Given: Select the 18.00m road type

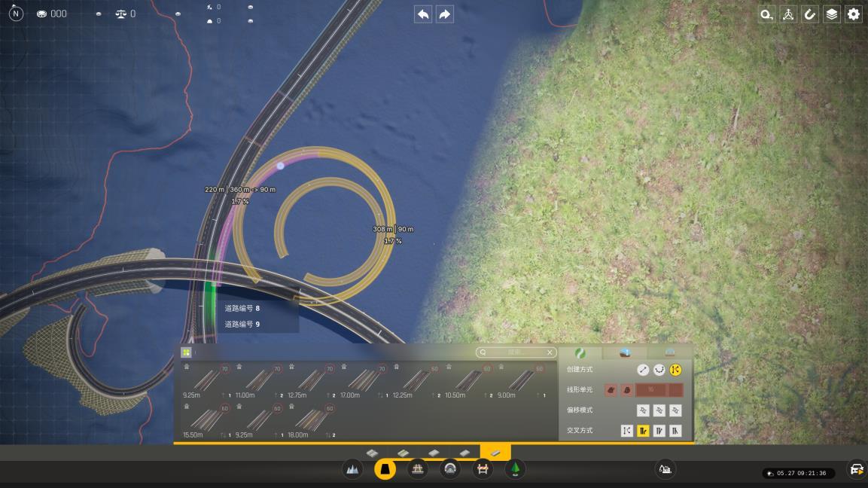Looking at the screenshot, I should (x=311, y=421).
